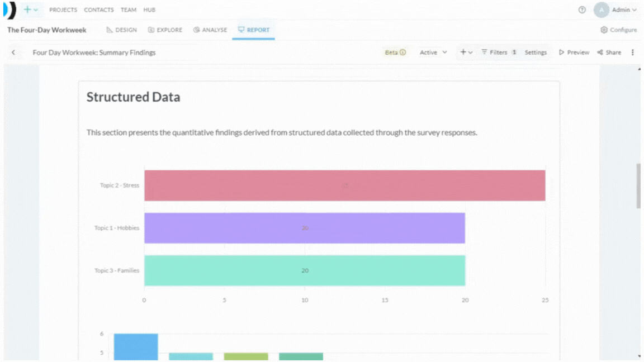Open the three-dot more options menu

pos(632,53)
